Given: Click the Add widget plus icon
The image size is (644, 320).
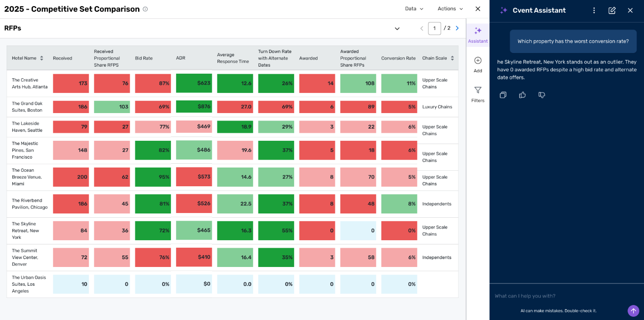Looking at the screenshot, I should [x=478, y=61].
